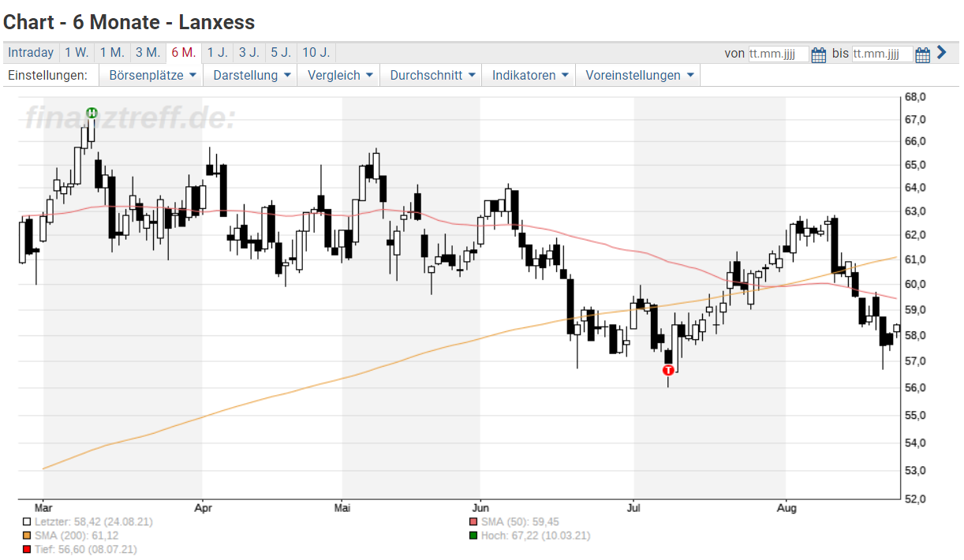This screenshot has width=964, height=560.
Task: Click the 'Chart - 6 Monate - Lanxess' heading
Action: point(129,21)
